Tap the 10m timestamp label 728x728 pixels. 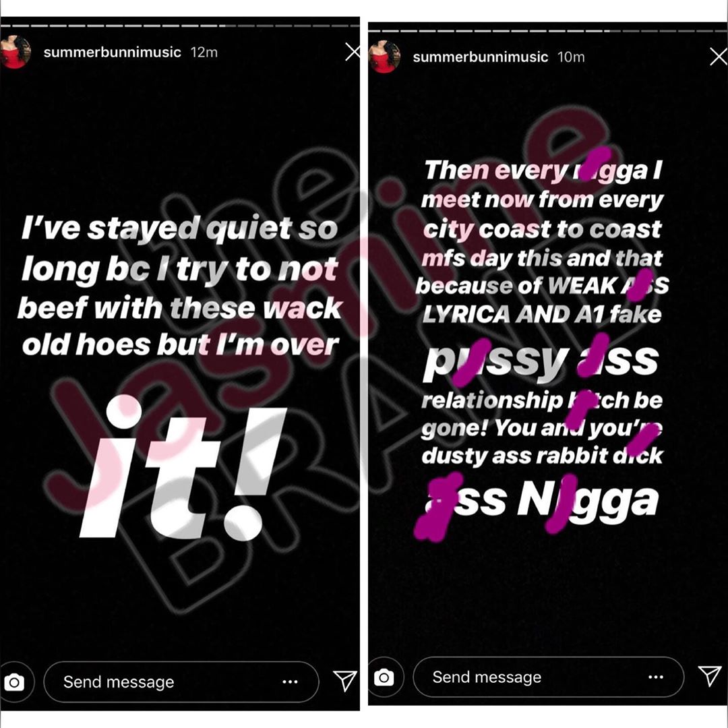tap(571, 57)
